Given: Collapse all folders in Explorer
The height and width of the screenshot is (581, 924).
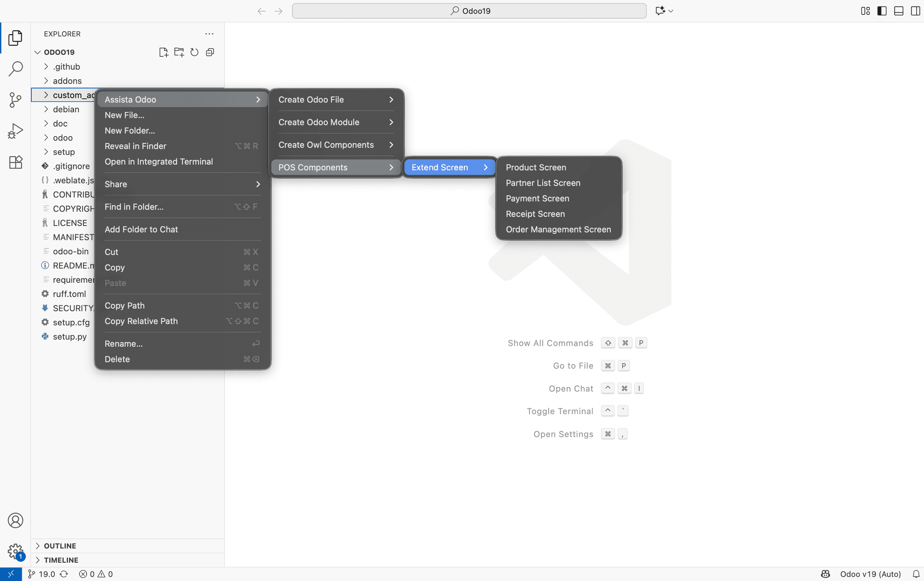Looking at the screenshot, I should tap(210, 52).
